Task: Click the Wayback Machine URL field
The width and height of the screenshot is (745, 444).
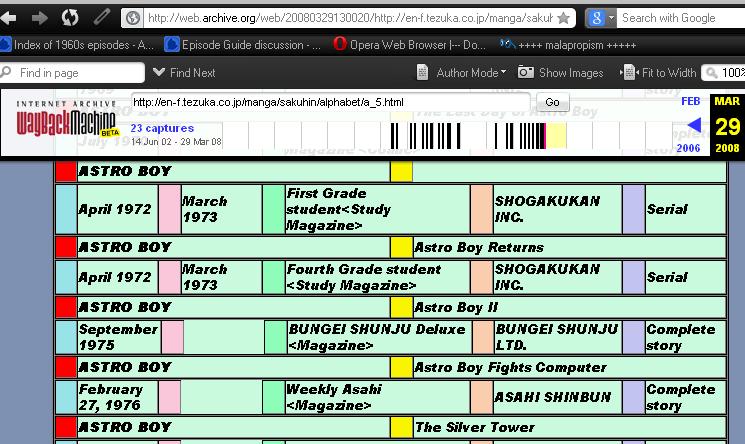Action: point(330,102)
